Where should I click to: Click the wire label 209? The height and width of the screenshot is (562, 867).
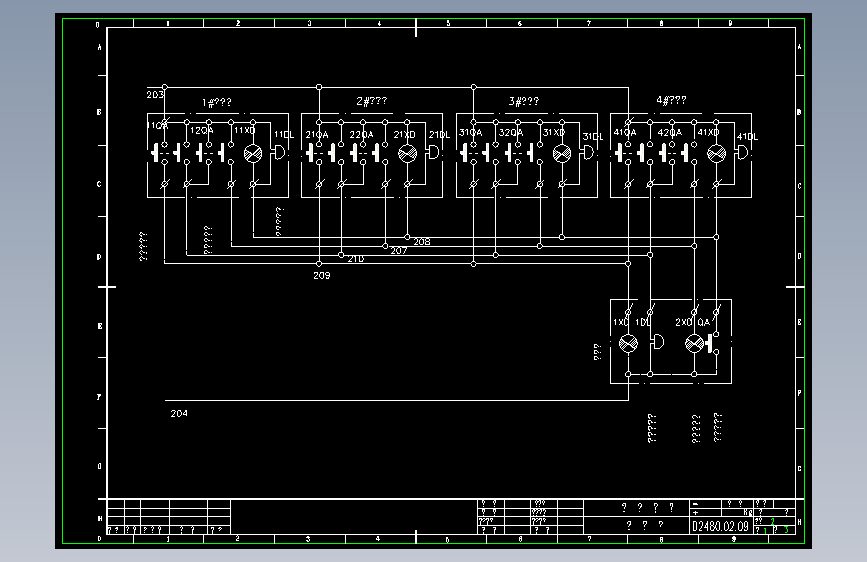point(322,275)
